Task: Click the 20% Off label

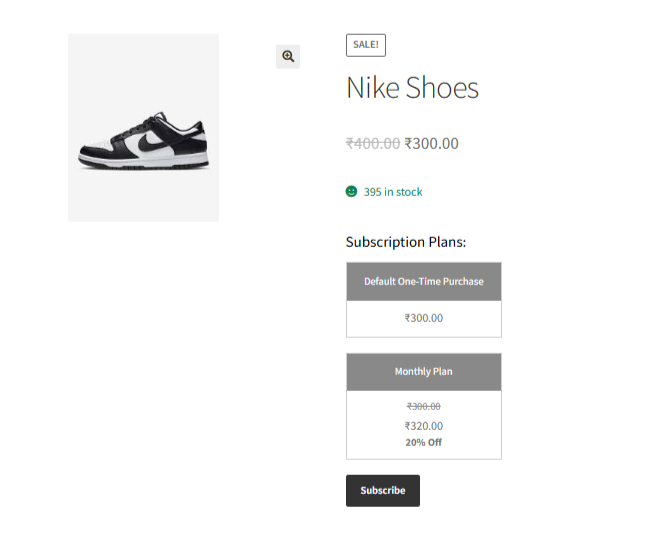Action: pos(423,442)
